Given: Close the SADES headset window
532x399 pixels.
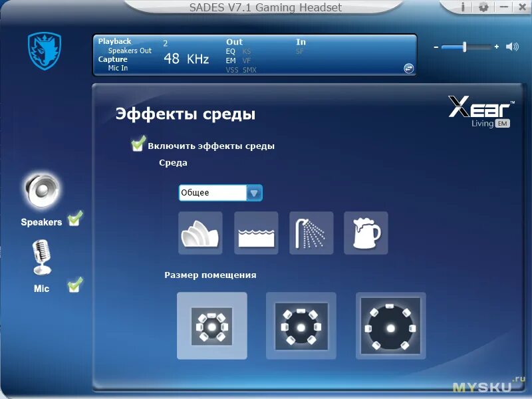Looking at the screenshot, I should [x=523, y=7].
